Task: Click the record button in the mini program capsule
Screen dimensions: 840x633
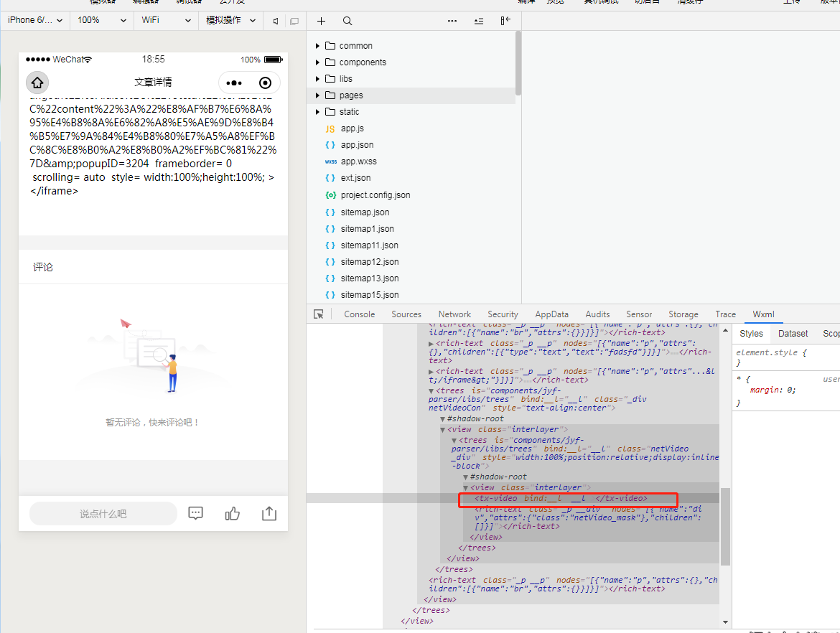Action: click(x=265, y=83)
